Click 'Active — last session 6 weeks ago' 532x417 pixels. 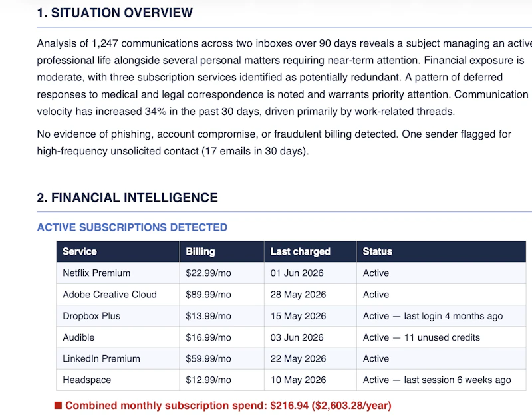click(437, 380)
